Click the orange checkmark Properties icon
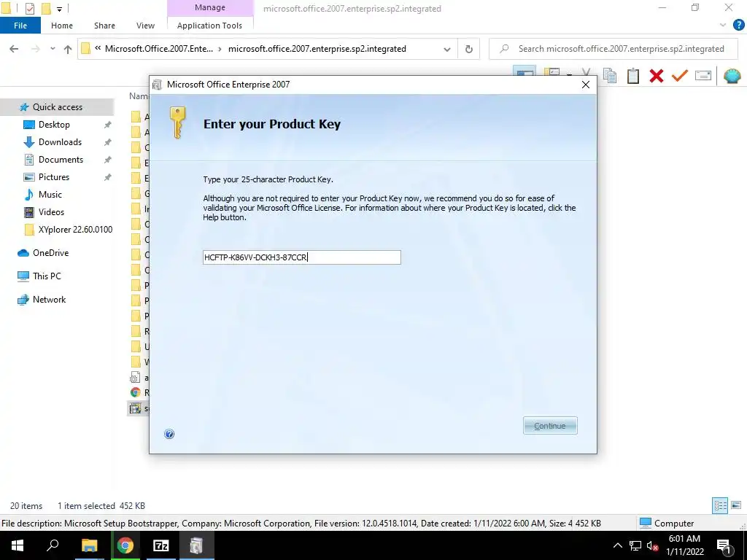 [680, 75]
